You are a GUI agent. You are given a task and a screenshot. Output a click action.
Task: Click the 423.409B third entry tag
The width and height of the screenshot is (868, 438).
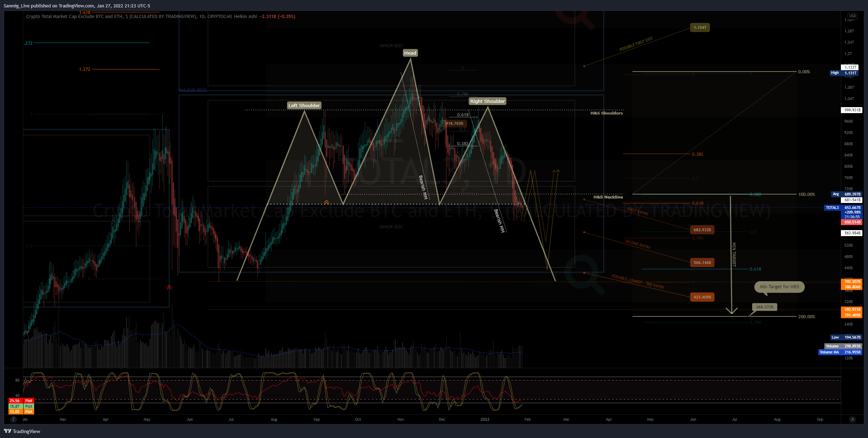(x=702, y=297)
